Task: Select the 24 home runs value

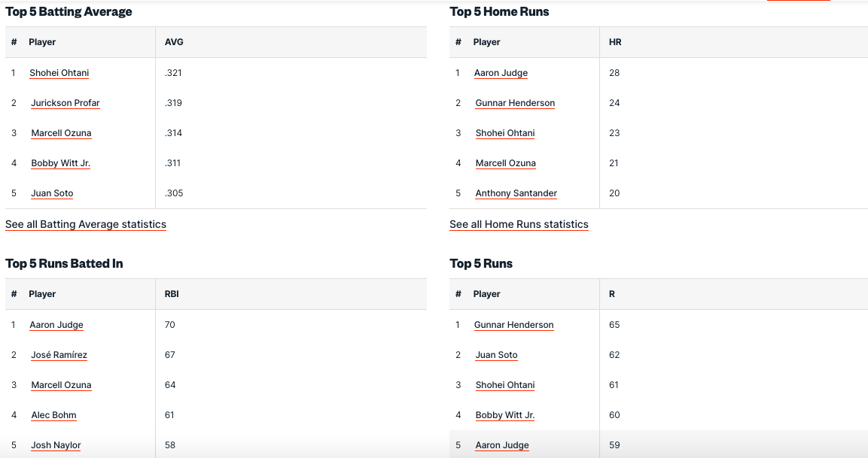Action: click(614, 103)
